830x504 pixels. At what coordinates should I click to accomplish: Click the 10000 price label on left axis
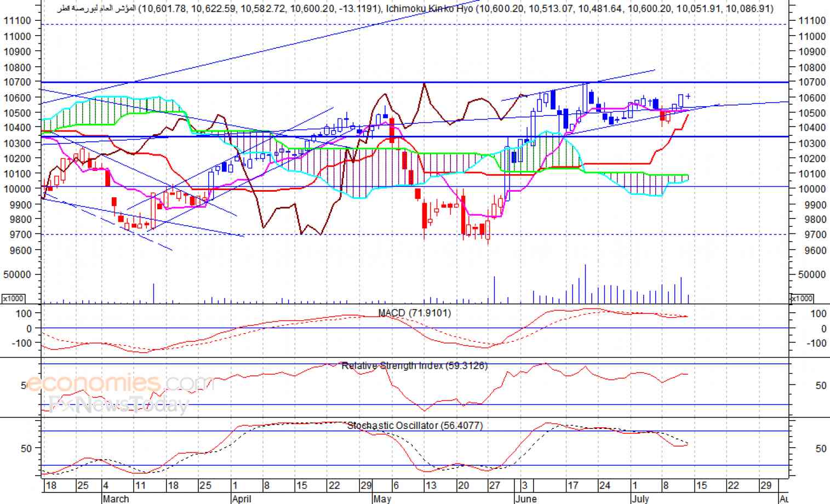point(18,188)
